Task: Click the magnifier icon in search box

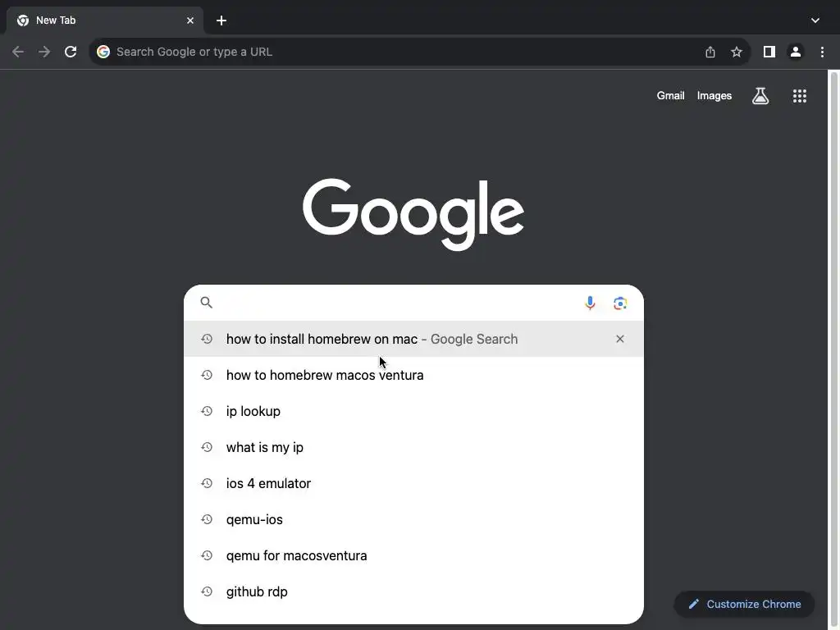Action: [x=206, y=303]
